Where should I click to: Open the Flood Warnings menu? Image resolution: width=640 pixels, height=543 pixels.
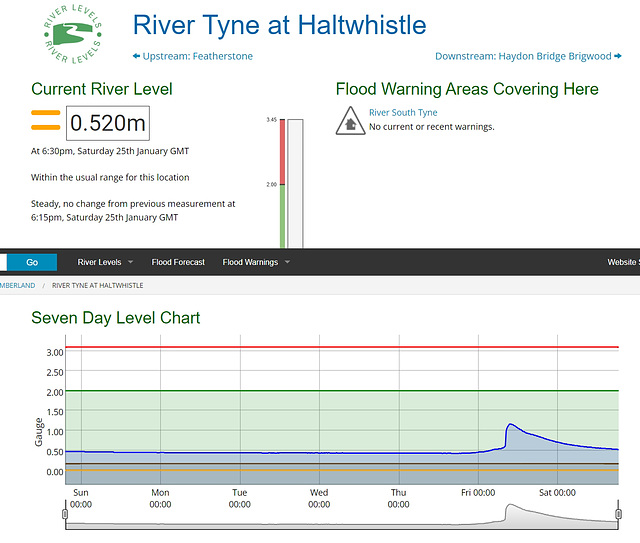pyautogui.click(x=250, y=262)
